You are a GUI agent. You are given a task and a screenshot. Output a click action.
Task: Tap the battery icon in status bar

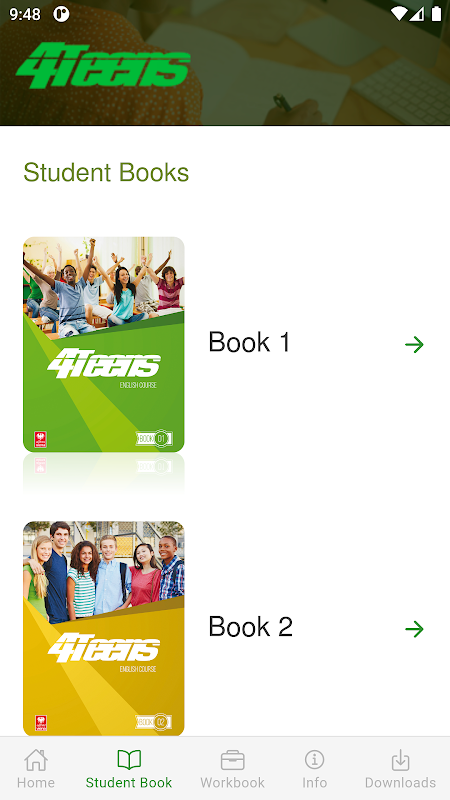(x=436, y=14)
